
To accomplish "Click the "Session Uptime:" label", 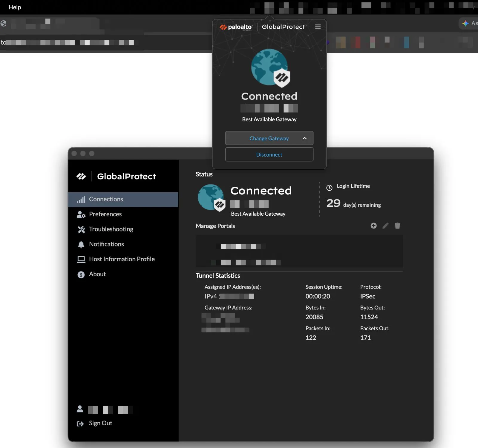I will [x=324, y=287].
